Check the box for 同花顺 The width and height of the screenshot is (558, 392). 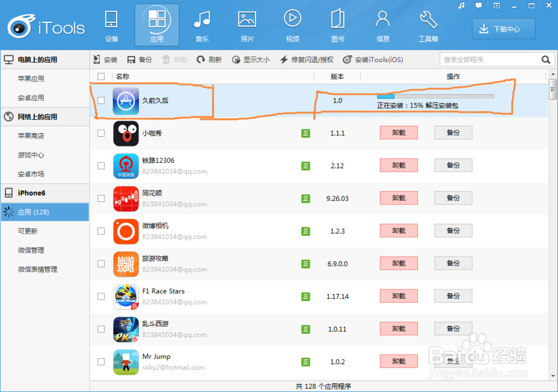tap(101, 199)
